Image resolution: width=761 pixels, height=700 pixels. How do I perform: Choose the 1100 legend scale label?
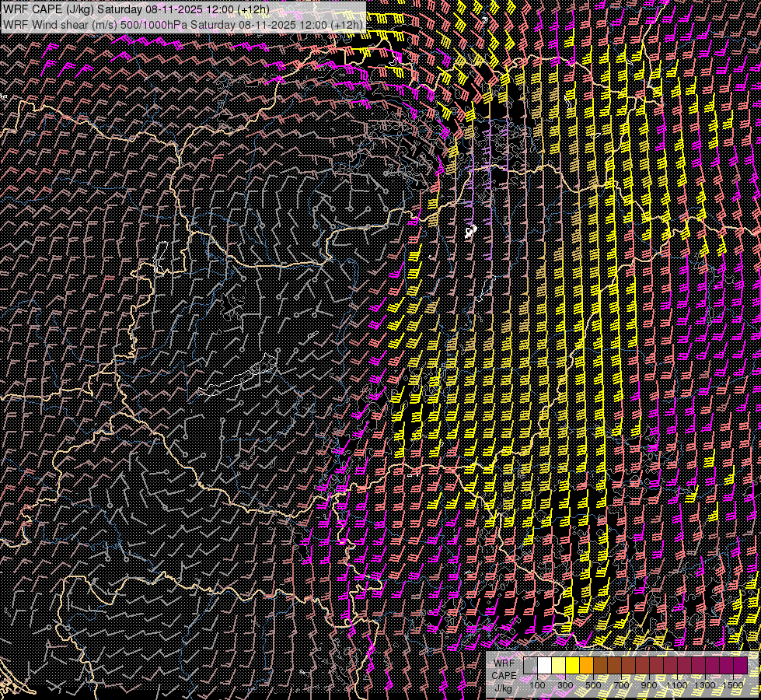point(677,685)
